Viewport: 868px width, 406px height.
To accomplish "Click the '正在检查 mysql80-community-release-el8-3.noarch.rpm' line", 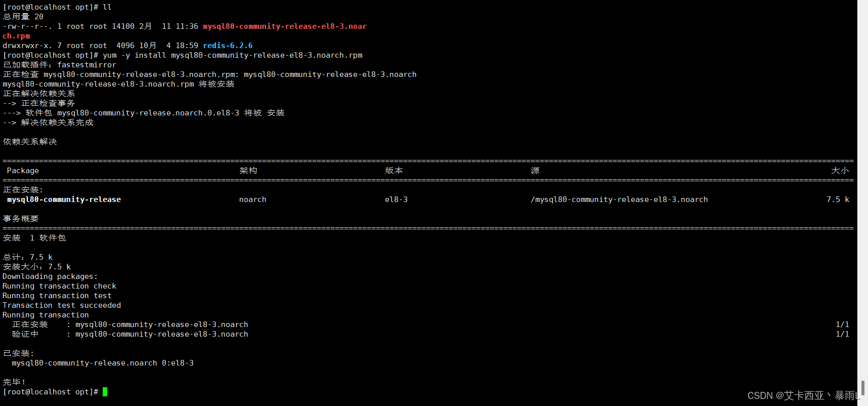I will pyautogui.click(x=210, y=74).
